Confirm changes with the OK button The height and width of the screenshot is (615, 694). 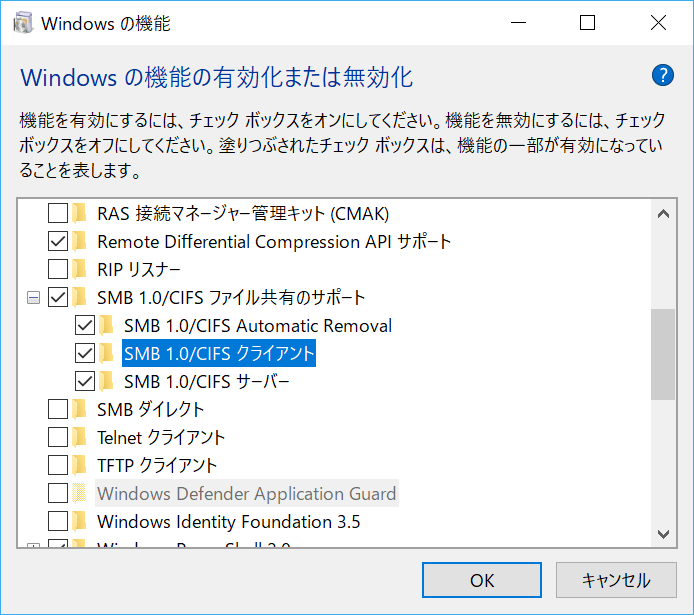tap(482, 580)
